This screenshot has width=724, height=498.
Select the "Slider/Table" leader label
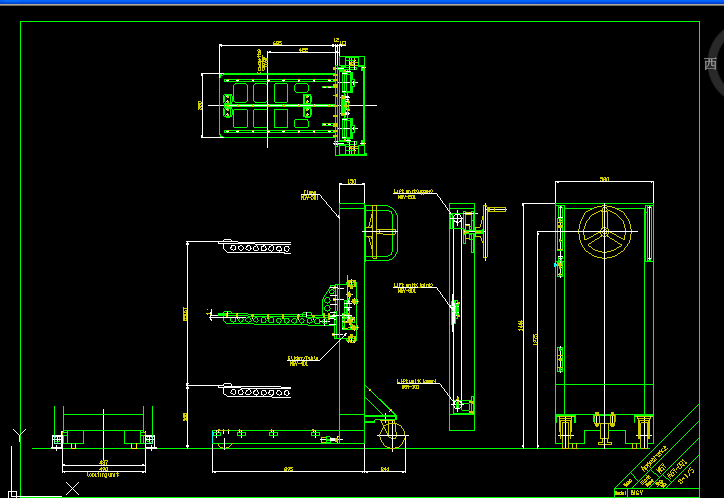pos(302,360)
